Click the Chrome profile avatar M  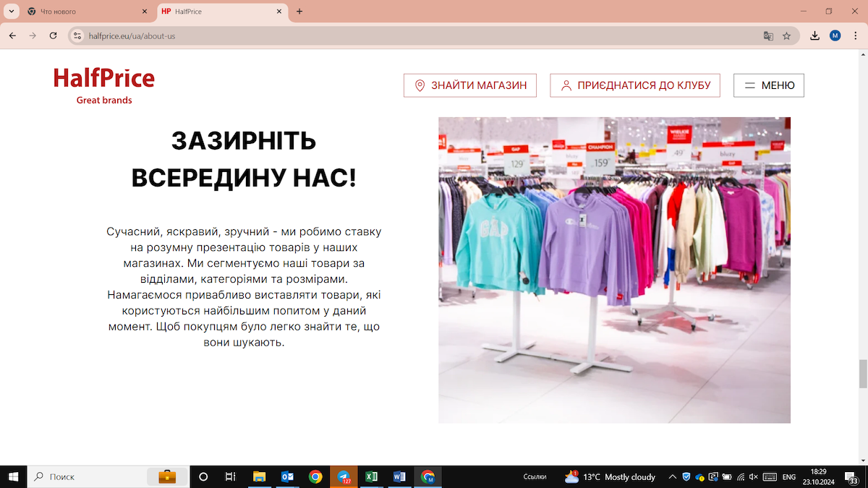tap(835, 35)
